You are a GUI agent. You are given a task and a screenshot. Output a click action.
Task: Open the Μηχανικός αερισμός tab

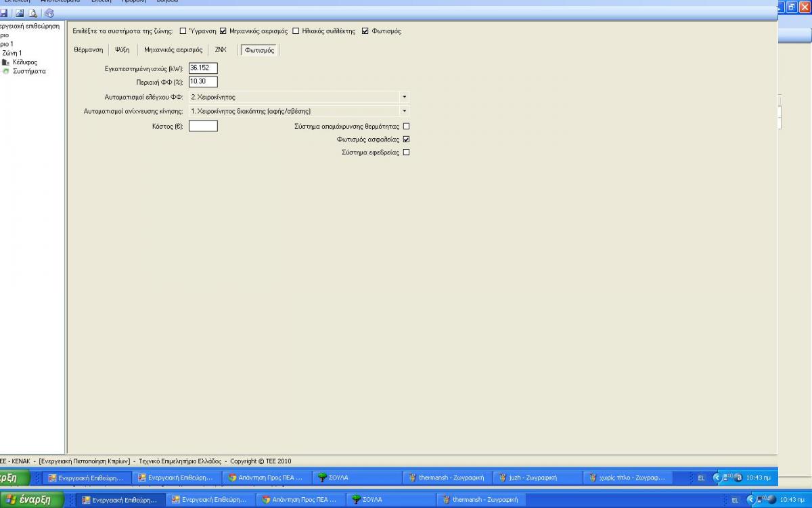pyautogui.click(x=173, y=49)
